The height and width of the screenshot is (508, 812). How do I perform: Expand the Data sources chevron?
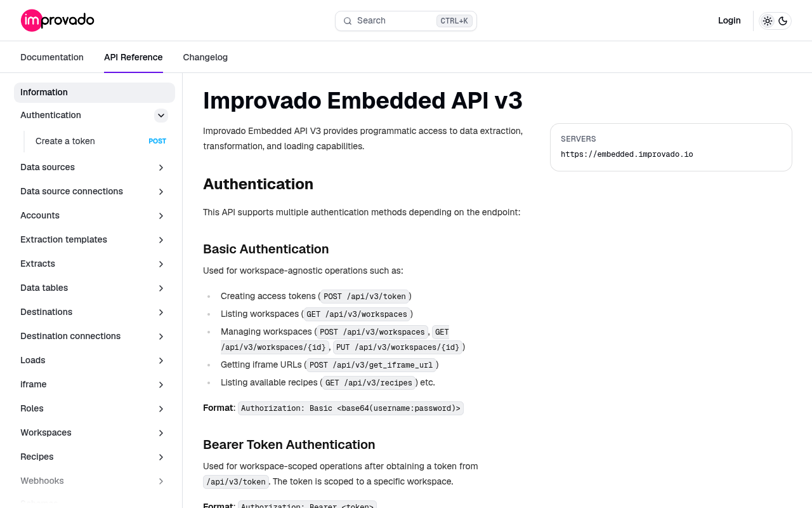(161, 168)
